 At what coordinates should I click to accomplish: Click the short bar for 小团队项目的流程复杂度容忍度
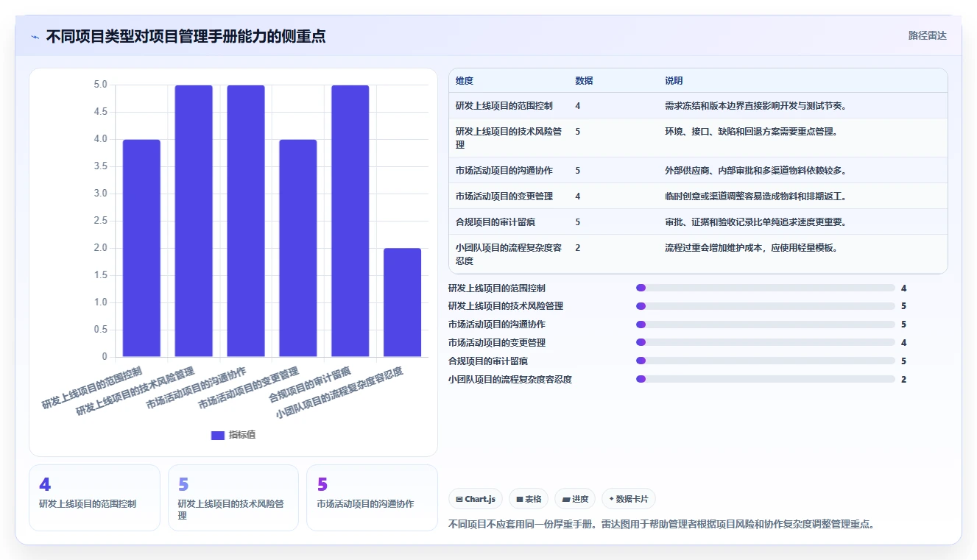click(x=403, y=302)
